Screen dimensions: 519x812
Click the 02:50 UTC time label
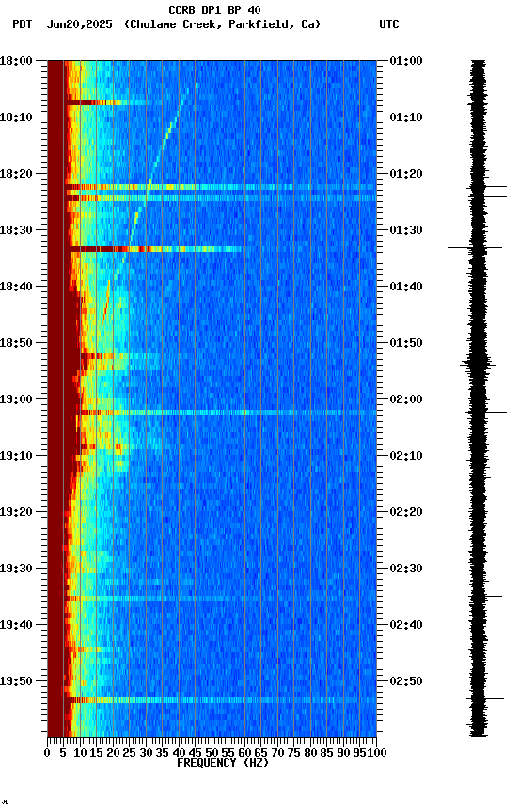406,681
